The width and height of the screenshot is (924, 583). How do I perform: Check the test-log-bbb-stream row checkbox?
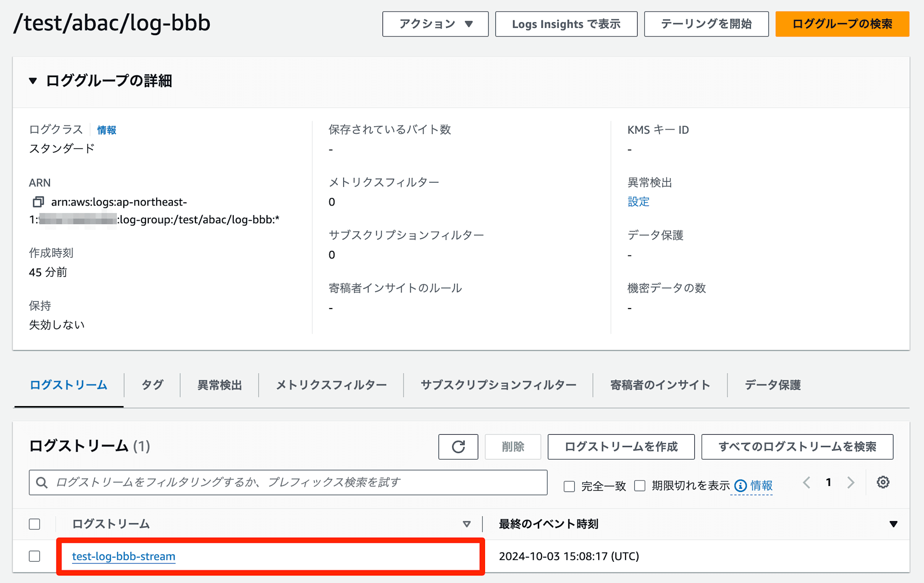pyautogui.click(x=35, y=556)
